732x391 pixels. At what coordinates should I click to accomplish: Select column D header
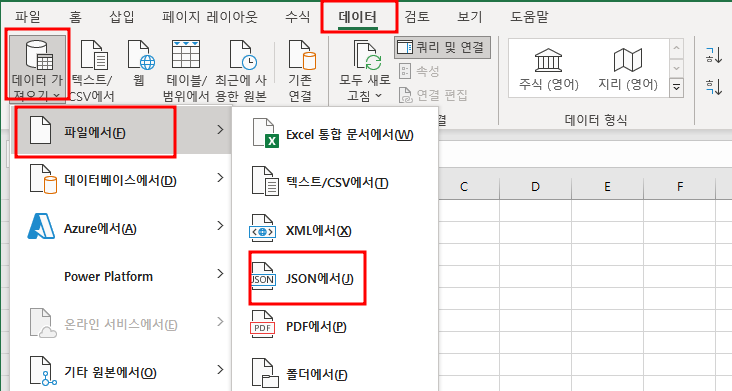coord(535,187)
